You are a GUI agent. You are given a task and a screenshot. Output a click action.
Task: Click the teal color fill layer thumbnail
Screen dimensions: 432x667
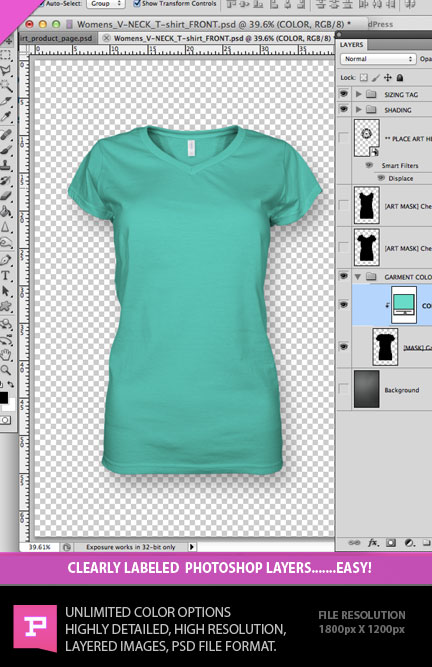click(404, 305)
